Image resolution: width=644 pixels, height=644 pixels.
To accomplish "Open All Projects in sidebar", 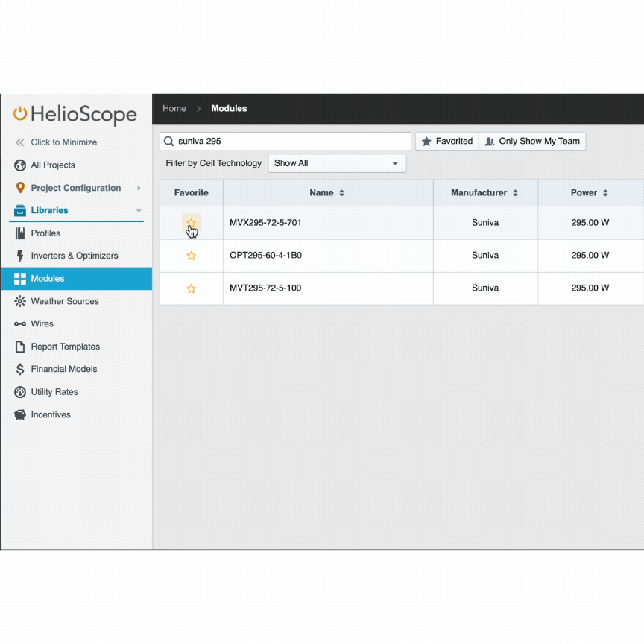I will [x=53, y=165].
